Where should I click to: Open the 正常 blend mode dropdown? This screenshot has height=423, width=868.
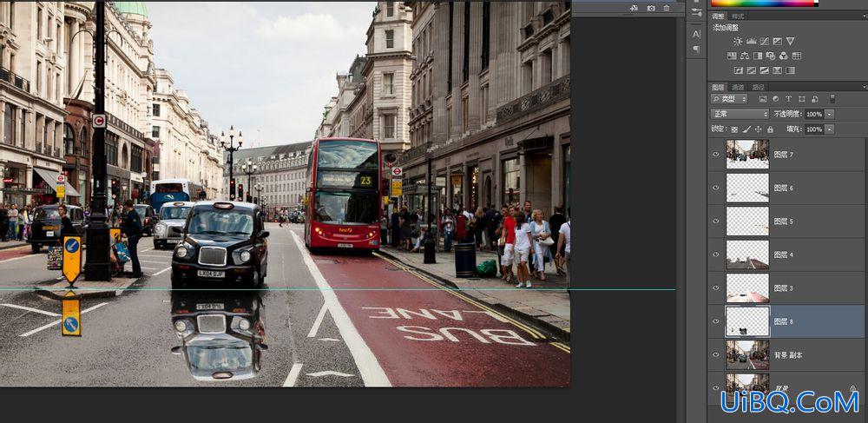[740, 114]
